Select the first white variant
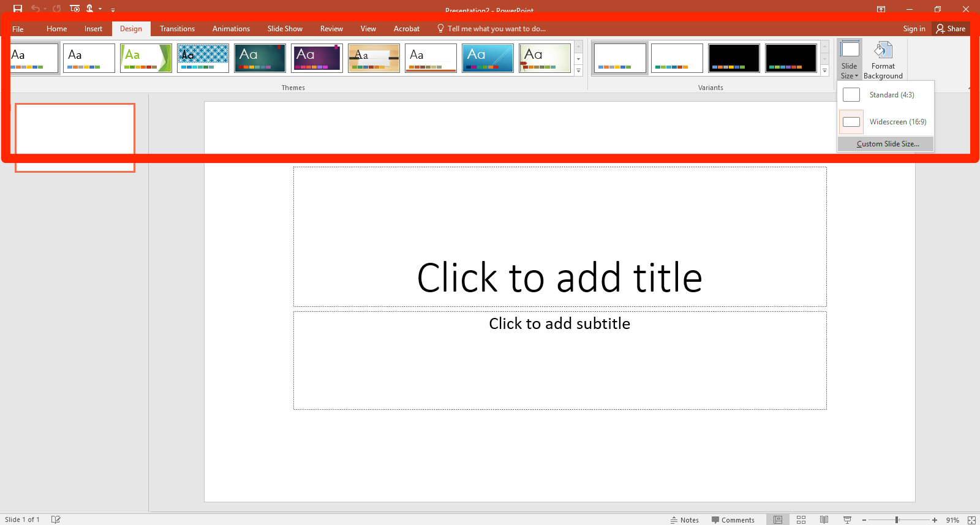980x525 pixels. [x=620, y=58]
